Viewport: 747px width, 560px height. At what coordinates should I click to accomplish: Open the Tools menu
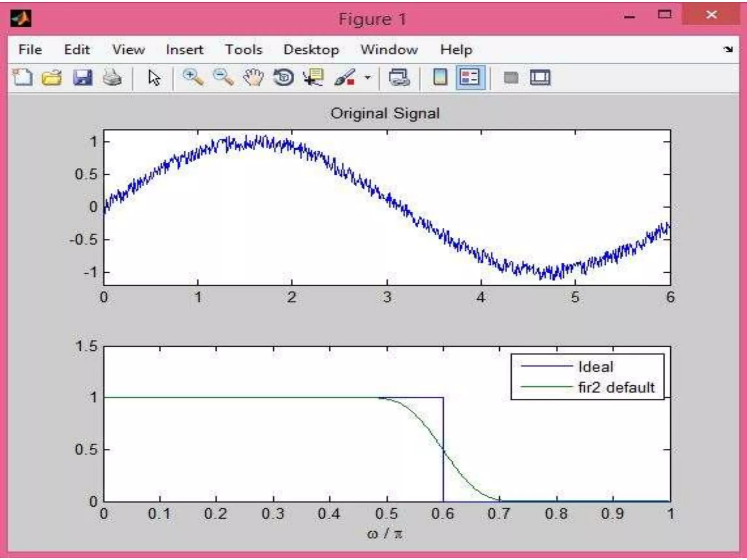coord(243,50)
